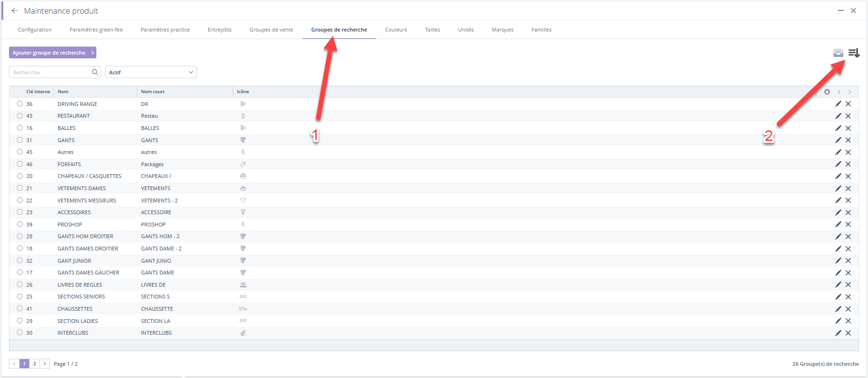Image resolution: width=868 pixels, height=378 pixels.
Task: Open the Unités tab
Action: [x=466, y=30]
